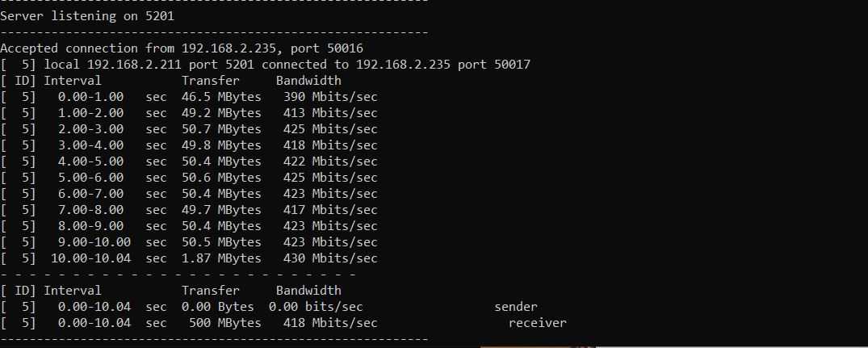Click the 'Server listening on 5201' line

86,15
